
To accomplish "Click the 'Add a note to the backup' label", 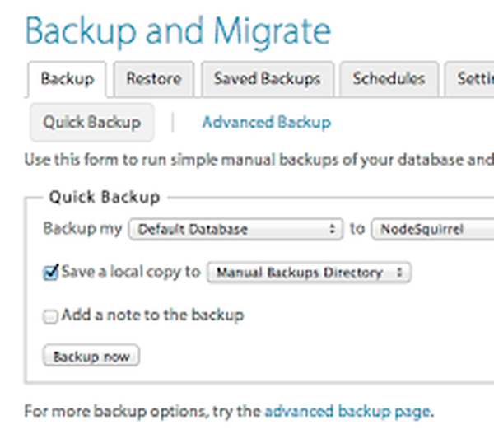I will pos(152,315).
